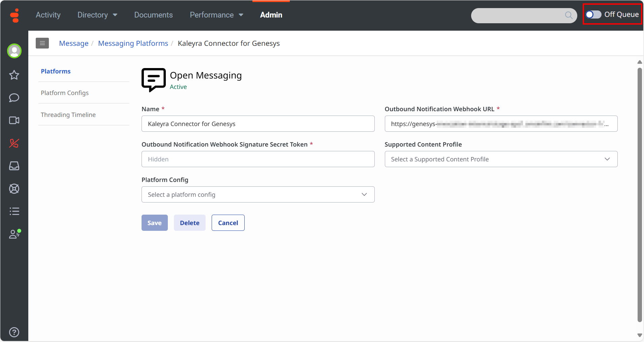This screenshot has width=644, height=342.
Task: Click the Kaleyra Connector for Genesys breadcrumb
Action: pos(229,43)
